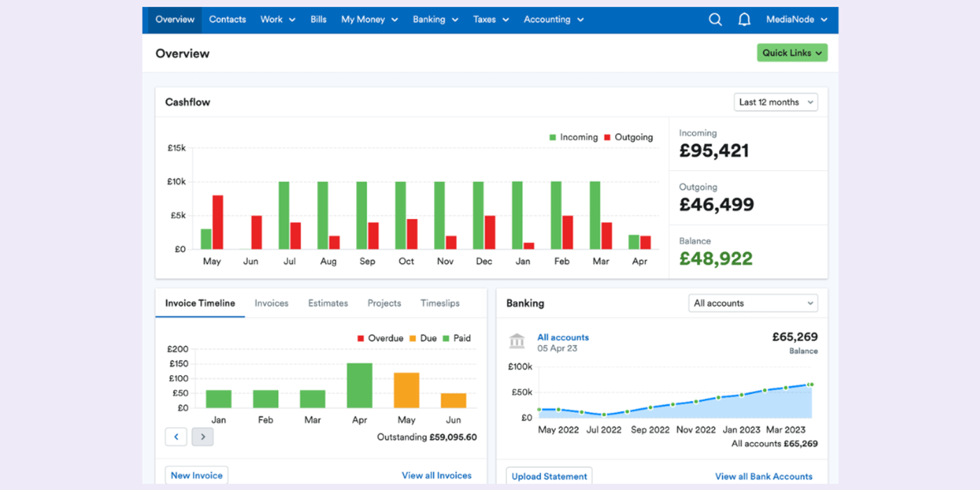The height and width of the screenshot is (490, 980).
Task: View the notifications bell
Action: point(743,19)
